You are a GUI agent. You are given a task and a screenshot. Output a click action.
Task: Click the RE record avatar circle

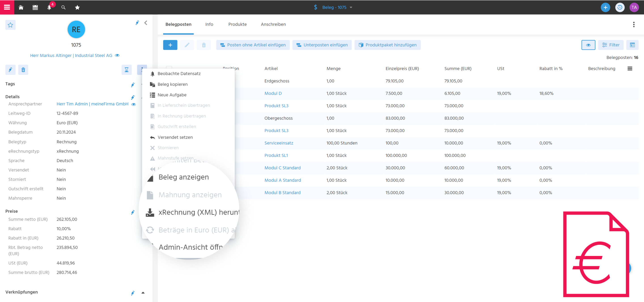point(76,30)
